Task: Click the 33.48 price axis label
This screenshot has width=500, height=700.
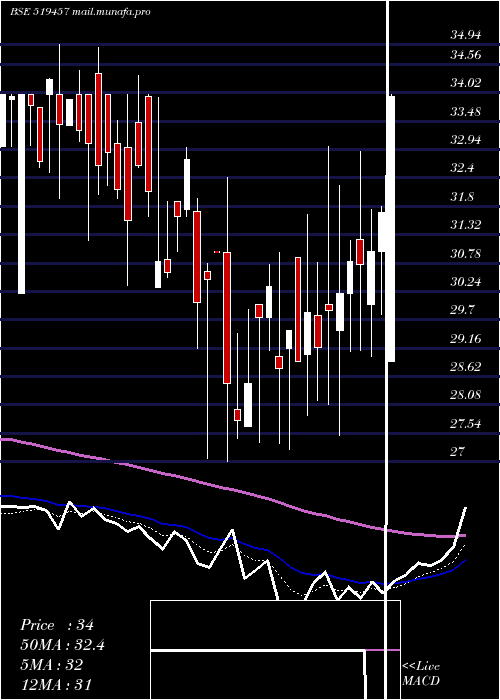Action: (x=466, y=111)
